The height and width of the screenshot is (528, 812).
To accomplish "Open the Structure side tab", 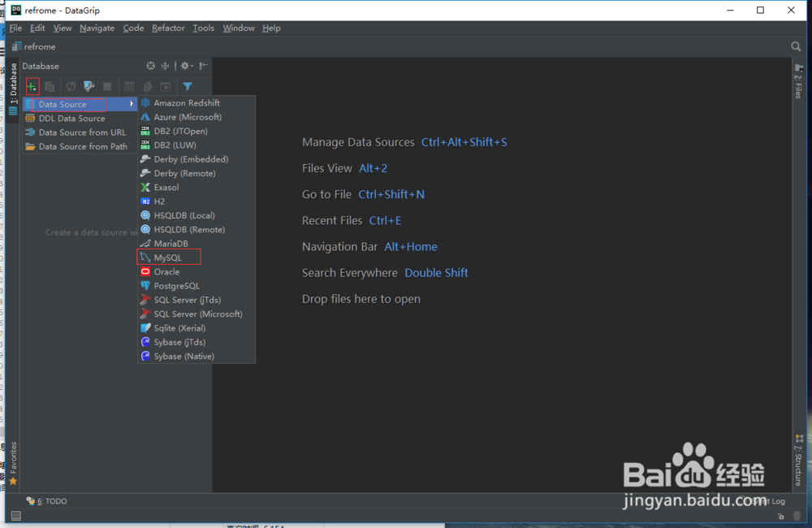I will click(798, 461).
